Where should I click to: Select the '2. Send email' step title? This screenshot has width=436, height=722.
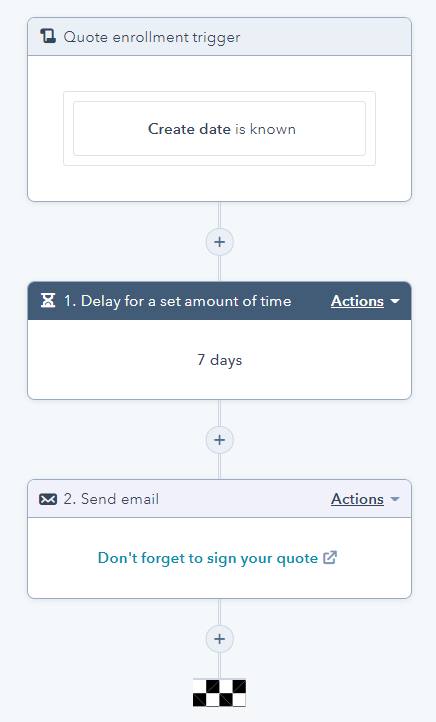coord(111,499)
